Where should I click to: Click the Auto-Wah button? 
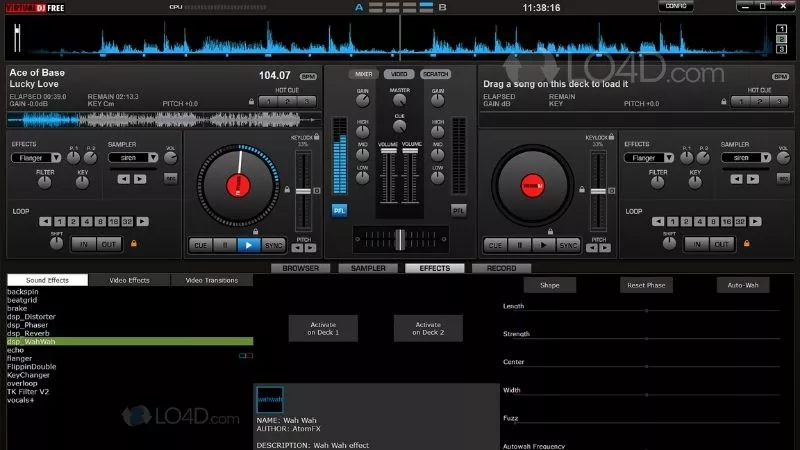tap(742, 285)
